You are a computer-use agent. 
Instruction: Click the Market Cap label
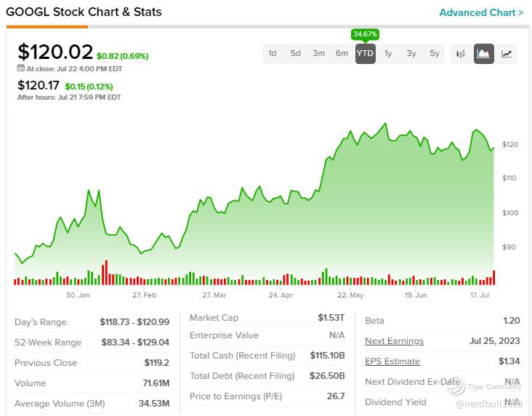click(x=214, y=318)
